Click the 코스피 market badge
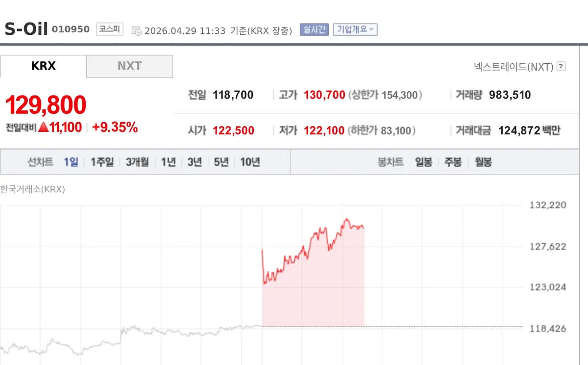The height and width of the screenshot is (365, 588). (110, 28)
